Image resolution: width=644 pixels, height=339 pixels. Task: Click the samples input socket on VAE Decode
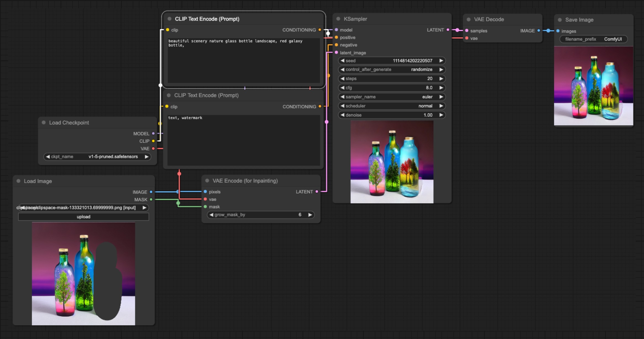point(467,31)
